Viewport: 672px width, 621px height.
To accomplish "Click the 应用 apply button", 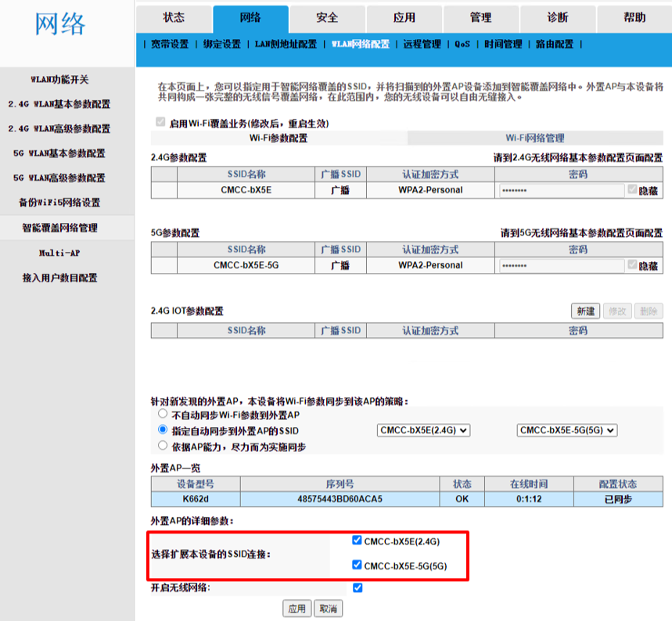I will pyautogui.click(x=297, y=608).
